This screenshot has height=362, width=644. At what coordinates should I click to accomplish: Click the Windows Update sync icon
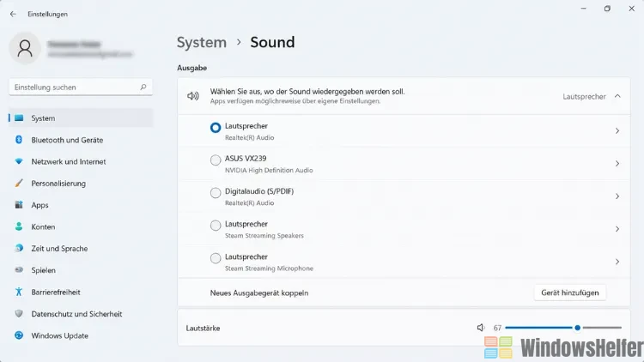[x=19, y=335]
